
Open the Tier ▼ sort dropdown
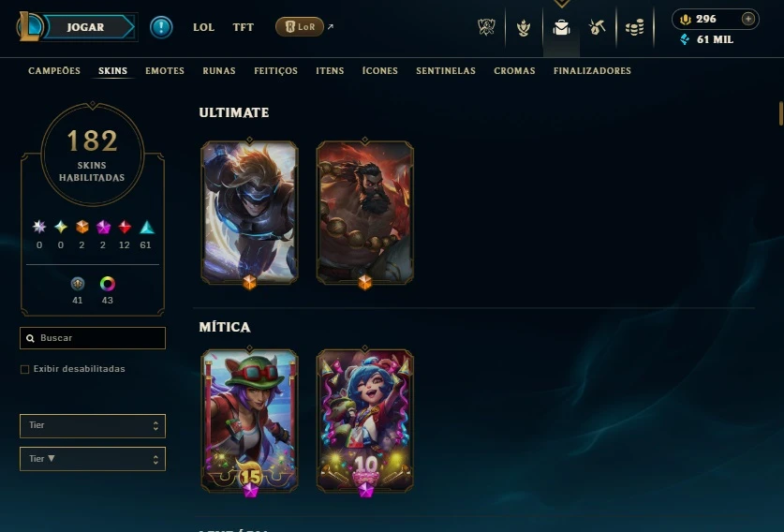pyautogui.click(x=93, y=459)
